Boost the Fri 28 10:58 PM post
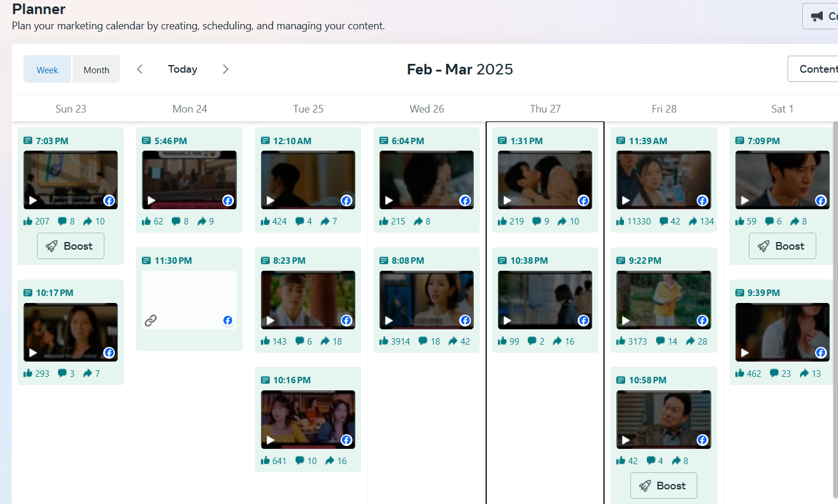838x504 pixels. point(664,486)
